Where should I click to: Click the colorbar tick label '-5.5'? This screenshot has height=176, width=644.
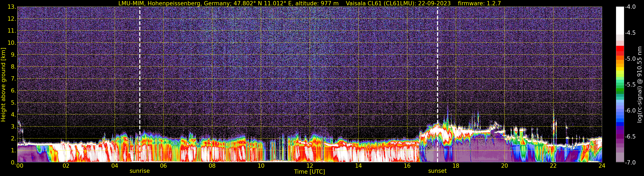coord(630,85)
